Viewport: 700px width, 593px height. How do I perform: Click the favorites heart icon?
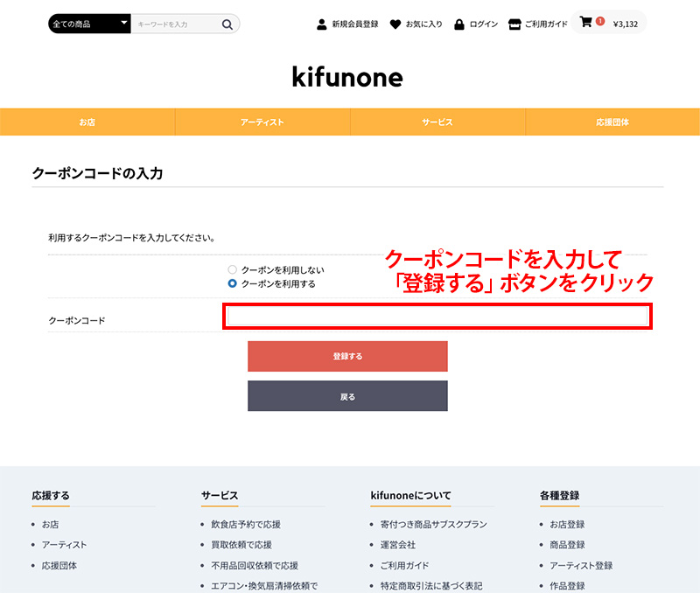point(395,24)
